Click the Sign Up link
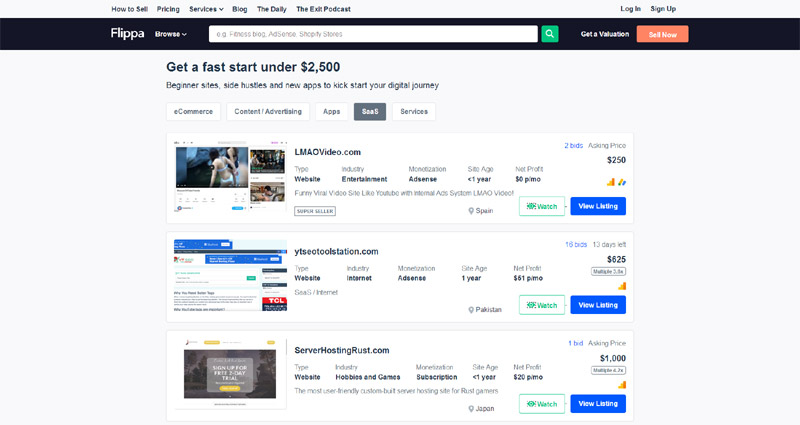This screenshot has height=425, width=800. 663,9
